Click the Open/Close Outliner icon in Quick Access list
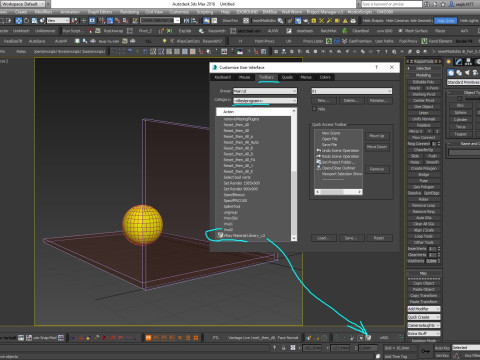 [x=319, y=168]
